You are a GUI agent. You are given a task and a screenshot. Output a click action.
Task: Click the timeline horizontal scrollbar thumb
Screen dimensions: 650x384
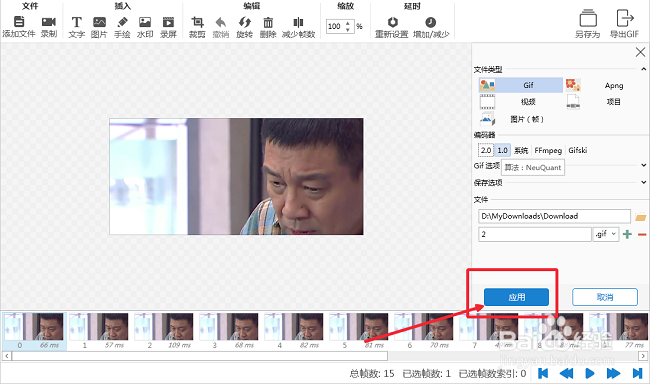(x=200, y=356)
